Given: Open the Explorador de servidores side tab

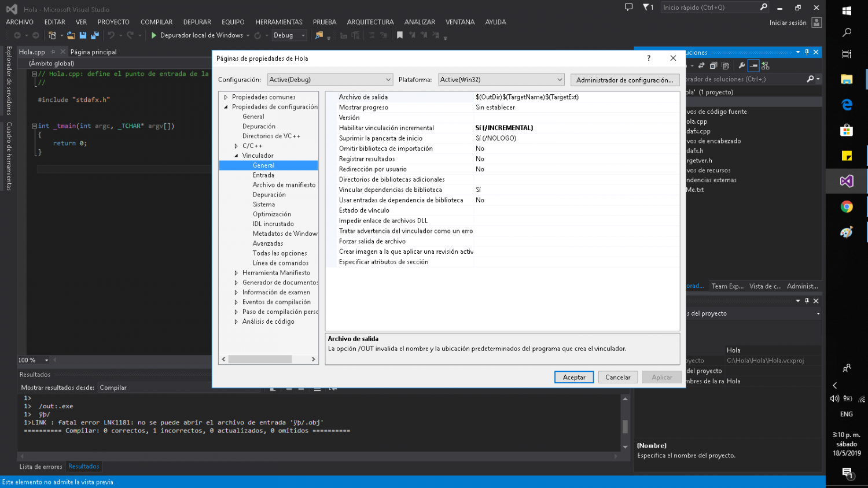Looking at the screenshot, I should (9, 80).
